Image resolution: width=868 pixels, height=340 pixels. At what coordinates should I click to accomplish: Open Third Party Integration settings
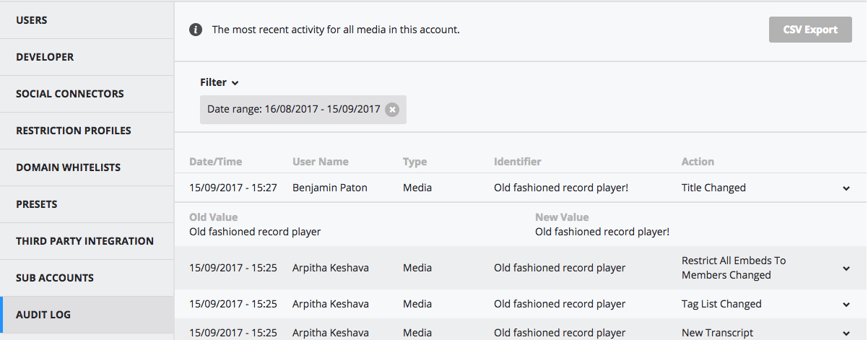coord(87,241)
